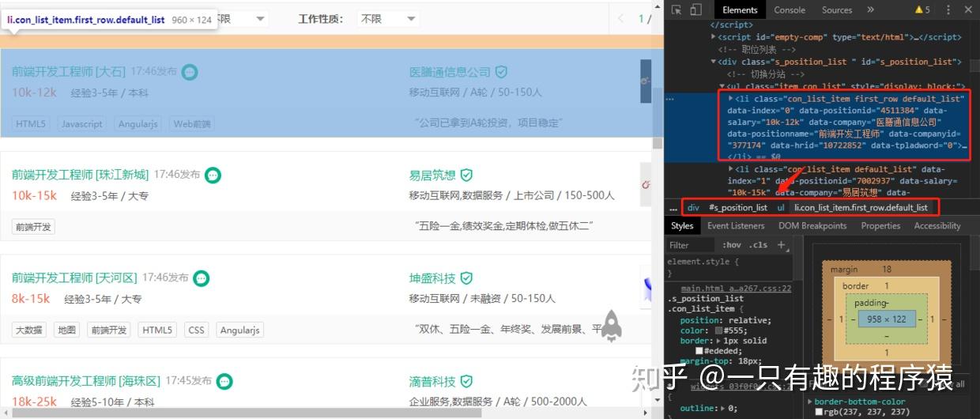Click the verified badge next to 滴普科技
The width and height of the screenshot is (980, 419).
[x=466, y=381]
